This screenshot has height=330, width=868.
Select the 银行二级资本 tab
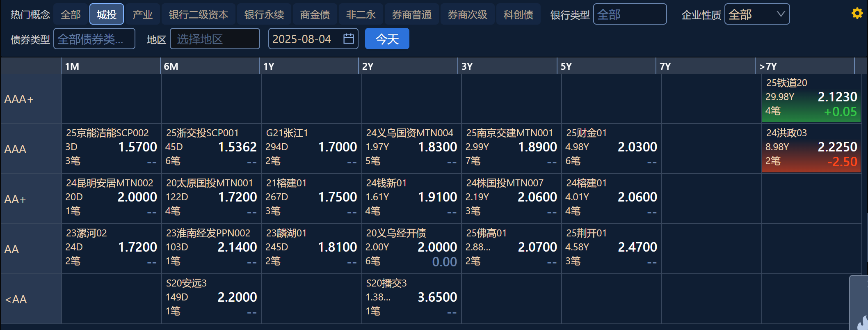click(x=199, y=15)
